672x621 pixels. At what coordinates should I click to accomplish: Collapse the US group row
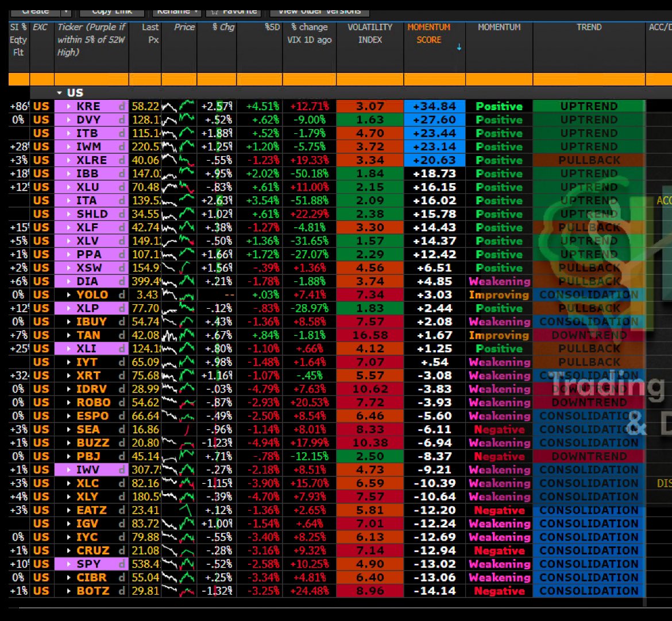(x=60, y=92)
